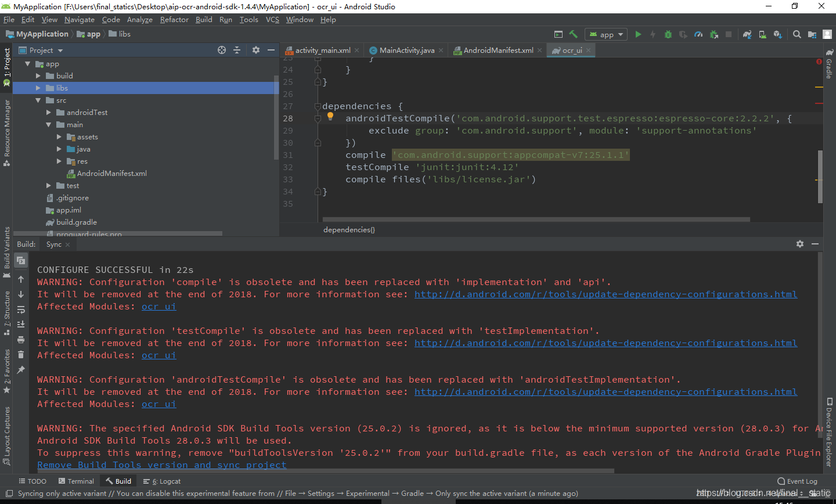Hide the Project panel with minus icon

[271, 51]
